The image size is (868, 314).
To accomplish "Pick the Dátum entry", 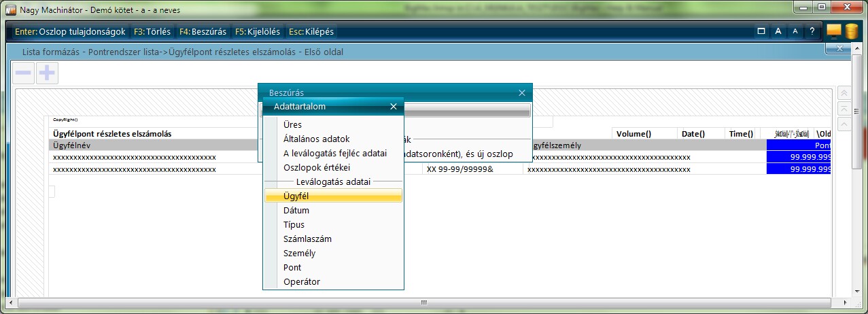I will coord(333,210).
